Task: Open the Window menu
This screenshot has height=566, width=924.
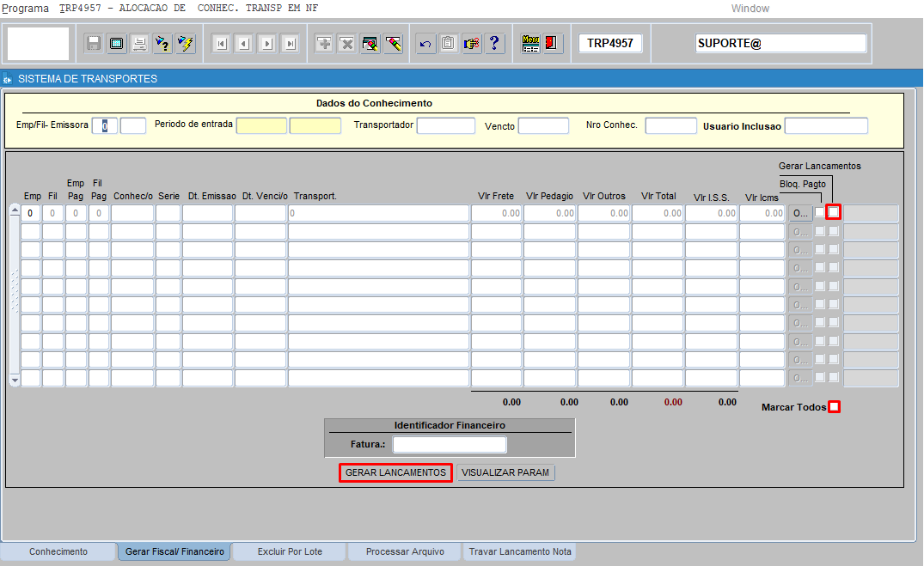Action: tap(750, 9)
